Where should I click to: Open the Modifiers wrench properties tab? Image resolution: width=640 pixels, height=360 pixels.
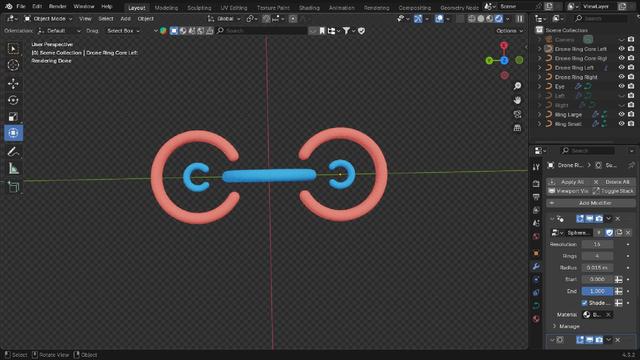pyautogui.click(x=536, y=267)
